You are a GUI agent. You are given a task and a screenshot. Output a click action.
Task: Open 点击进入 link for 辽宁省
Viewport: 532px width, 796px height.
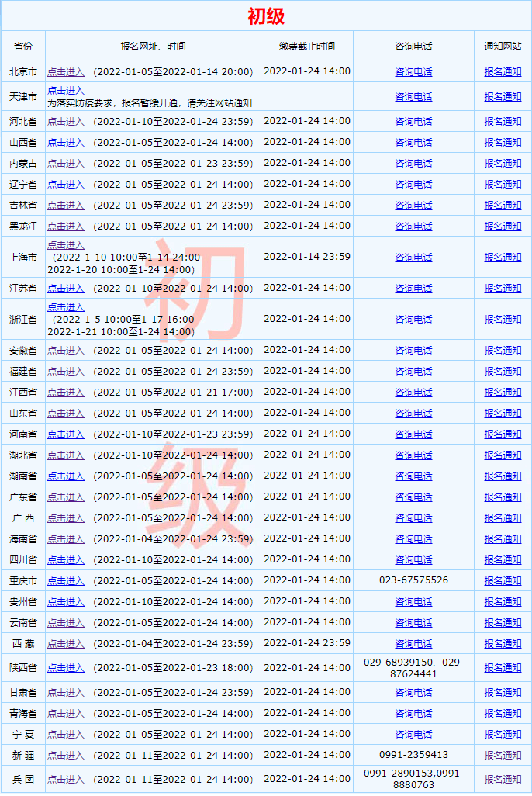65,185
